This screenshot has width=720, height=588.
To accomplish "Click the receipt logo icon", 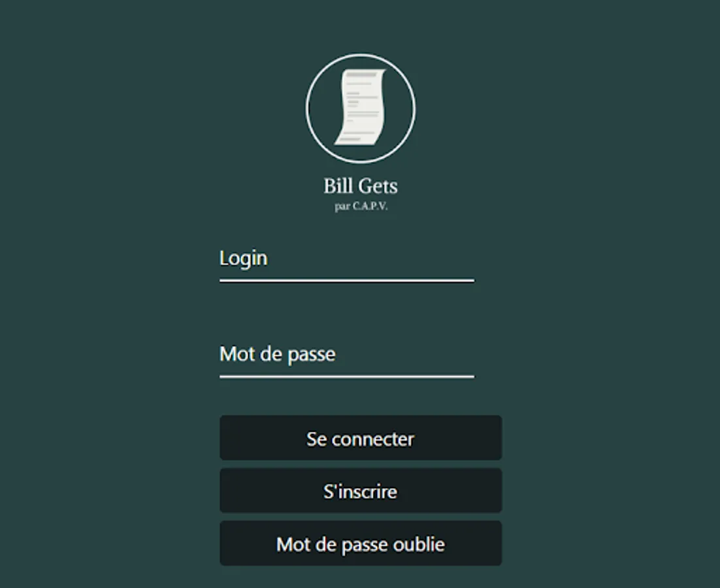I will (361, 107).
